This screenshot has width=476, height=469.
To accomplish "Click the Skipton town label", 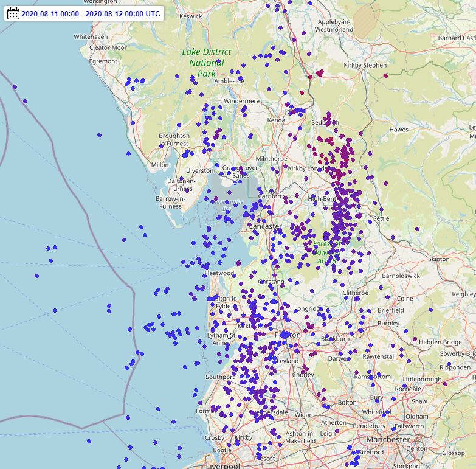I will point(439,259).
